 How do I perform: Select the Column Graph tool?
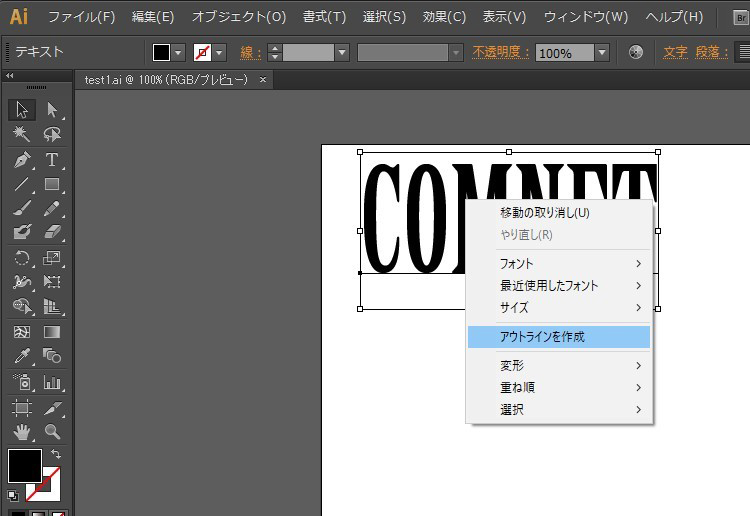[x=52, y=382]
